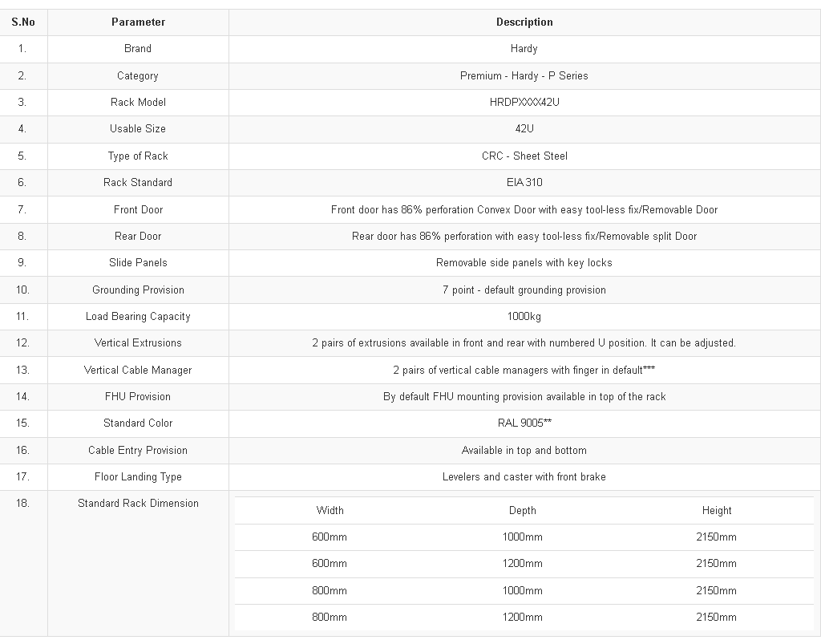The height and width of the screenshot is (644, 821).
Task: Click the Grounding Provision parameter cell
Action: 138,290
